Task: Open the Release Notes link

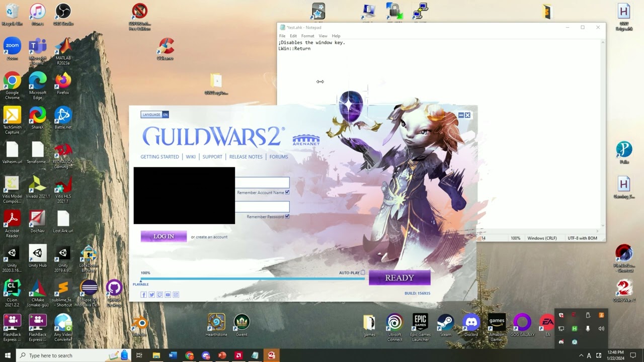Action: (x=246, y=157)
